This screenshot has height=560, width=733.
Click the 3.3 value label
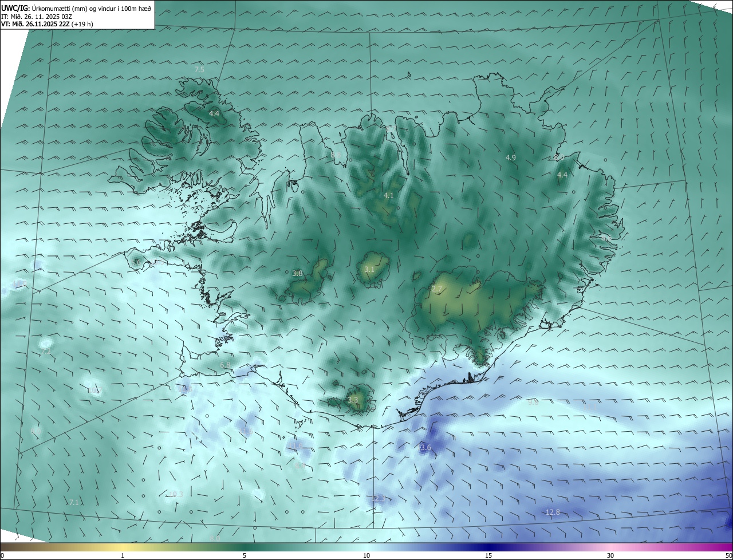click(x=353, y=400)
